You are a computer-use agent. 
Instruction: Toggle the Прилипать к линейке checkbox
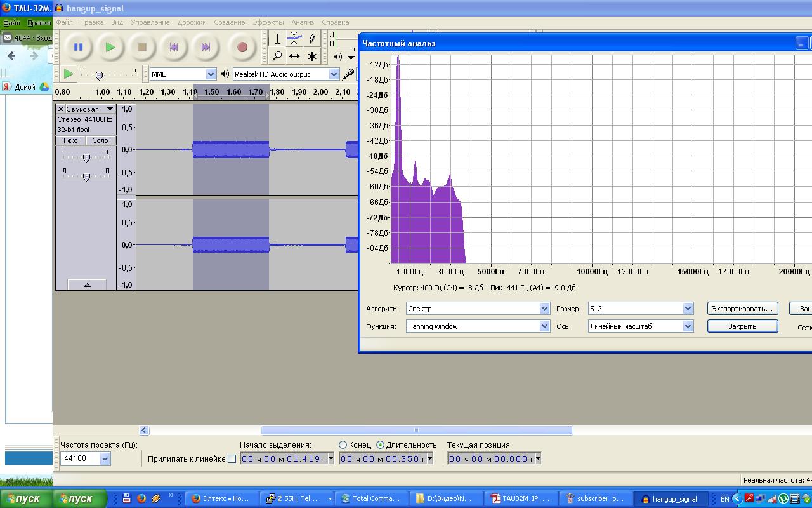tap(232, 458)
